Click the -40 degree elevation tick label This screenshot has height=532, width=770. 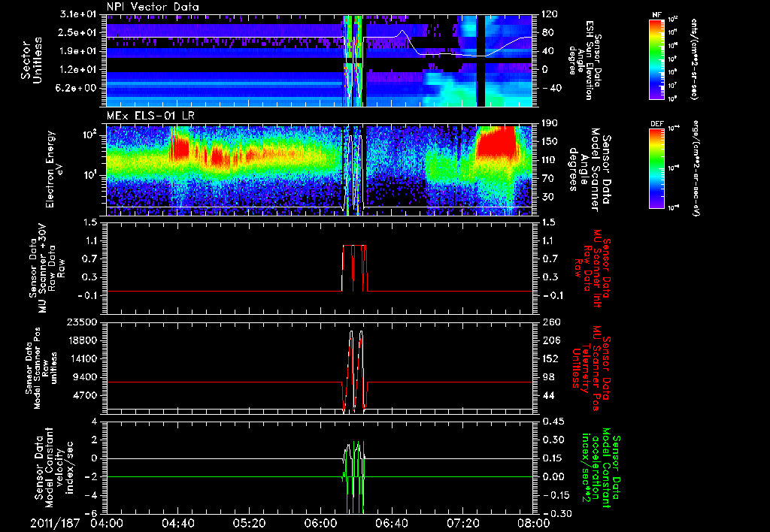point(551,88)
